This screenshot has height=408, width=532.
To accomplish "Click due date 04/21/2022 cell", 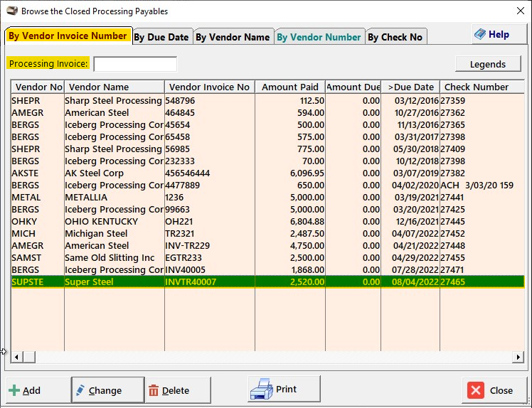I will [410, 245].
